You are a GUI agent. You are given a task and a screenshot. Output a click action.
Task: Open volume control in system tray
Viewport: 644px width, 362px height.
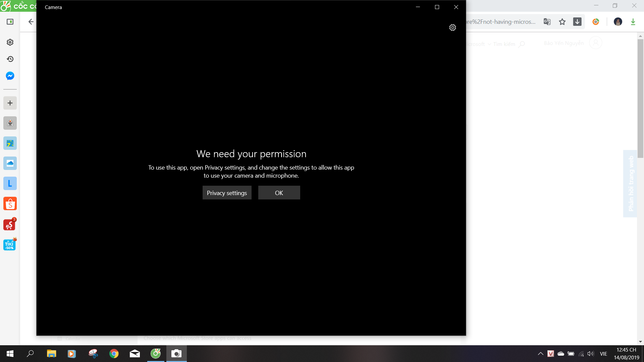click(x=591, y=354)
